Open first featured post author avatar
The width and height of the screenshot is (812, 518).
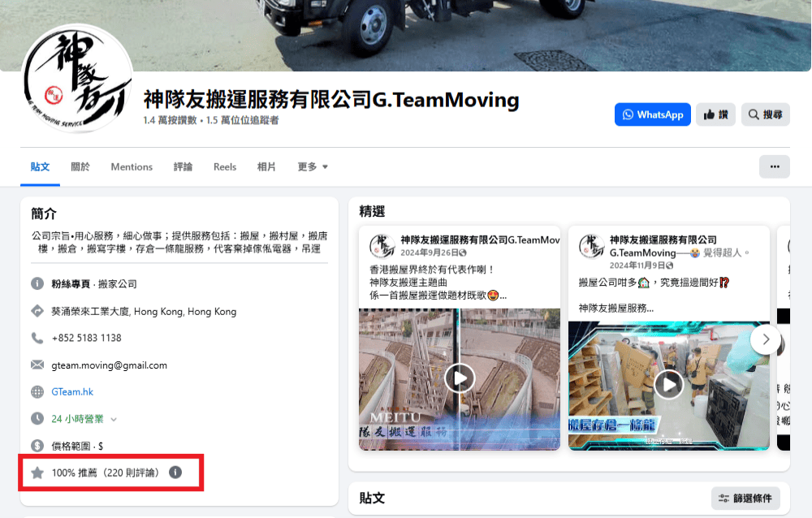(382, 246)
